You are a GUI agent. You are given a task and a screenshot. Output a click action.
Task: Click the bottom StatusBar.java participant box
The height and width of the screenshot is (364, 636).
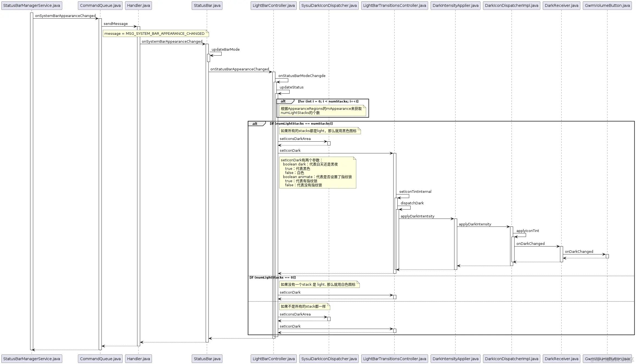pyautogui.click(x=207, y=359)
